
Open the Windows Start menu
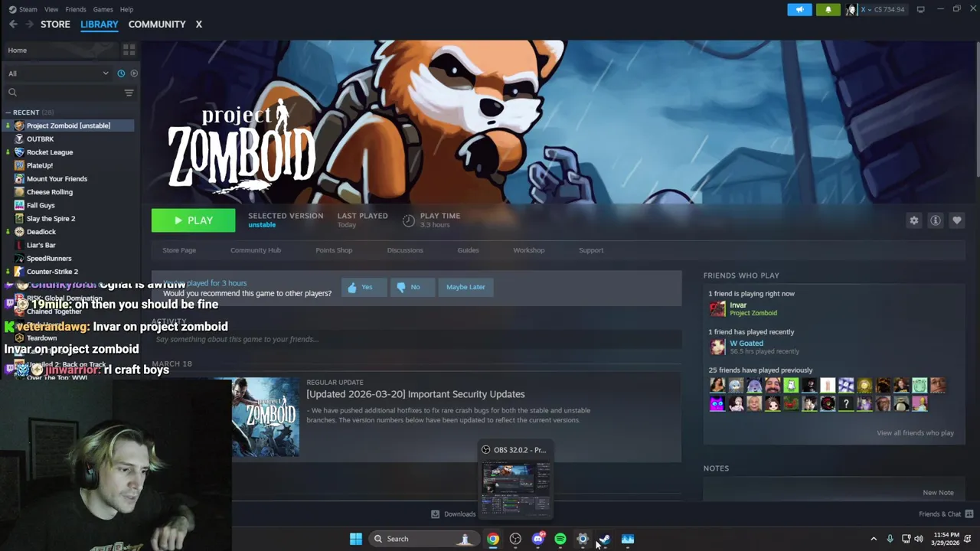tap(356, 539)
